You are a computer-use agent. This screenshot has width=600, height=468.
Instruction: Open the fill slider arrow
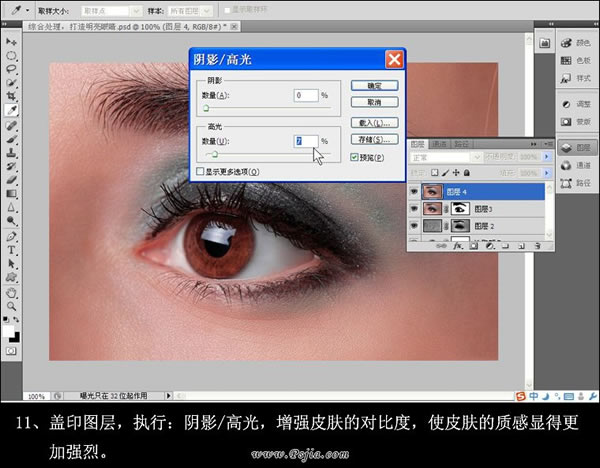[x=547, y=173]
